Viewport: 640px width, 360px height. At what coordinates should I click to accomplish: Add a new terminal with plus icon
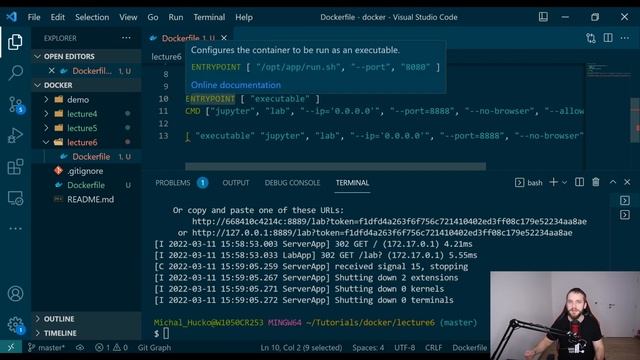point(553,182)
